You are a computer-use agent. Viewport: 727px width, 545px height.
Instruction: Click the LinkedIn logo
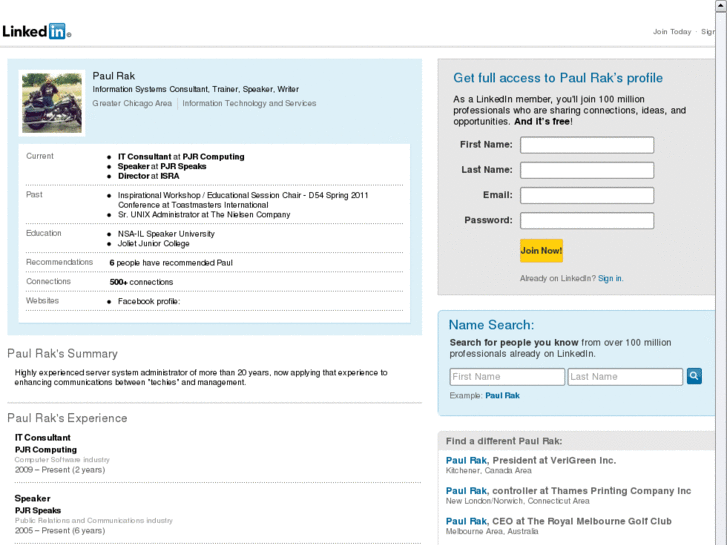[37, 31]
